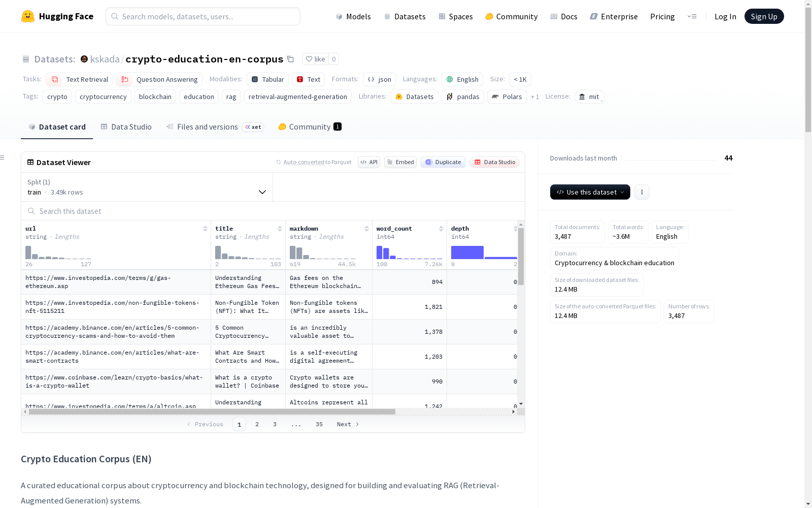The height and width of the screenshot is (508, 812).
Task: Jump to page 35 of the dataset
Action: pyautogui.click(x=319, y=424)
